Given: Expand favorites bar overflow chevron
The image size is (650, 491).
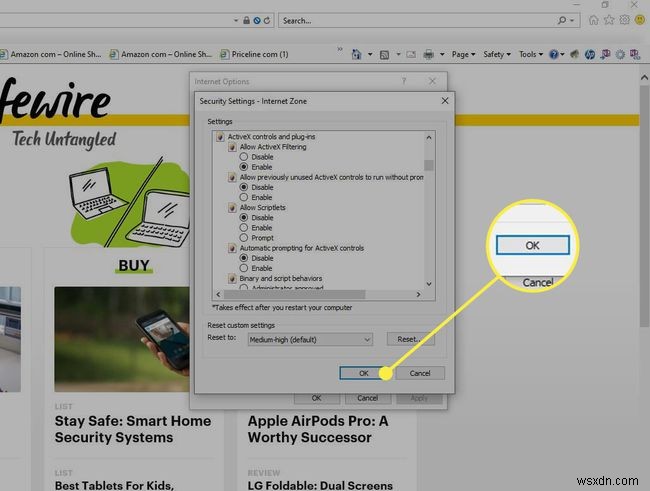Looking at the screenshot, I should click(x=340, y=49).
